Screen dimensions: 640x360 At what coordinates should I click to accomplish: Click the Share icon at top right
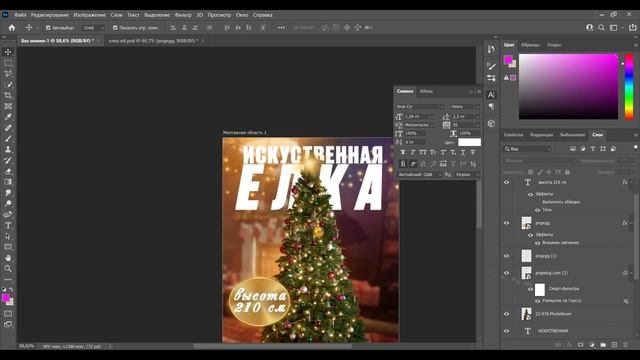(632, 28)
